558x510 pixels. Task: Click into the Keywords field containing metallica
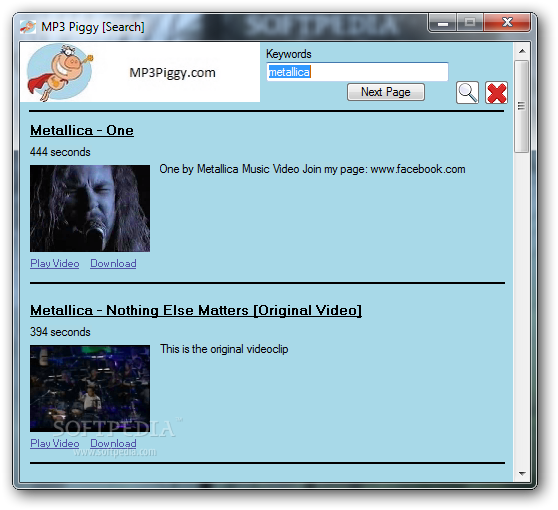click(357, 72)
